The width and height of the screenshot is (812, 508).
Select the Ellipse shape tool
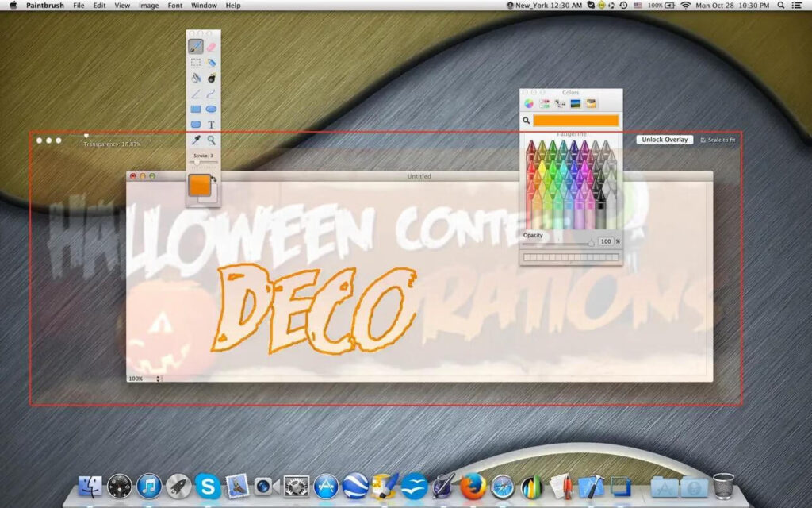pos(211,109)
